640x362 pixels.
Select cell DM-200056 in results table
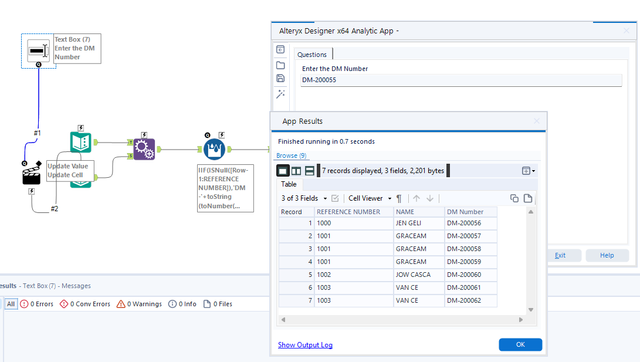pos(471,223)
